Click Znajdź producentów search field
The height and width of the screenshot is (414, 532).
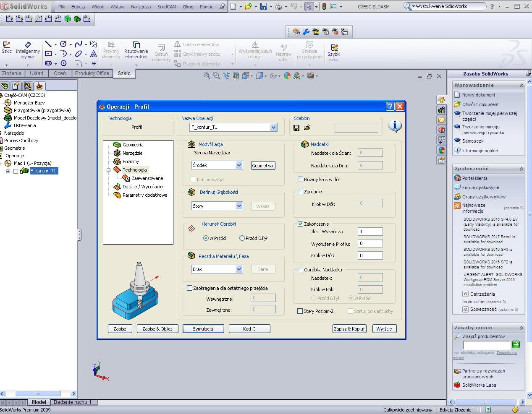tap(487, 345)
